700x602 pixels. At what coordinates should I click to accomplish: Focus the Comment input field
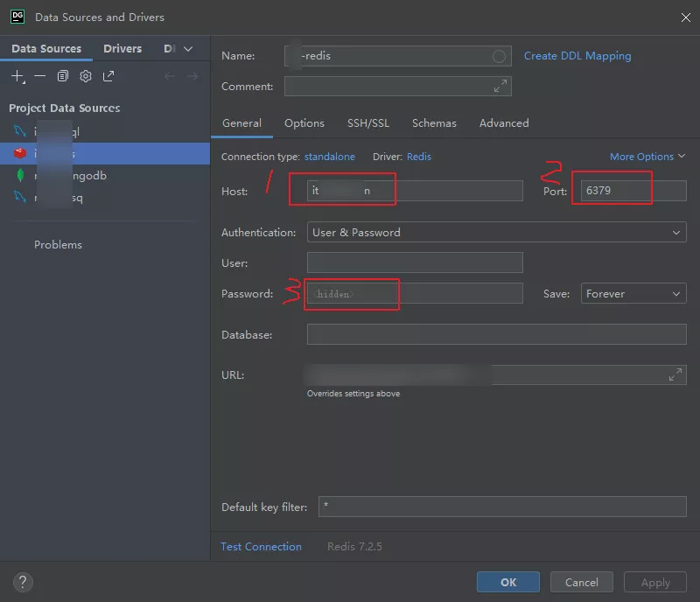click(398, 86)
